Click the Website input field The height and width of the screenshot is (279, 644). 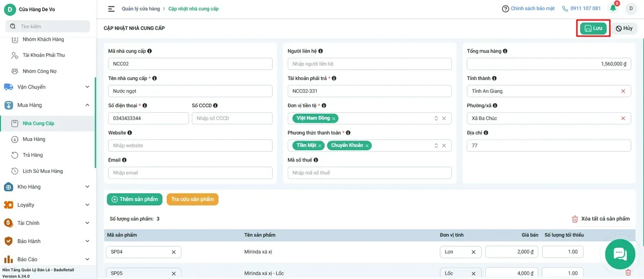pyautogui.click(x=190, y=145)
